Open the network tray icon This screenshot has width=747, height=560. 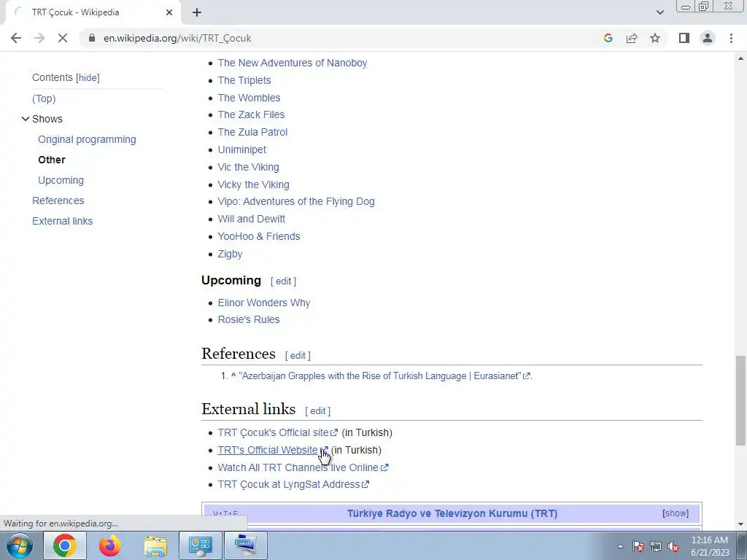tap(656, 547)
